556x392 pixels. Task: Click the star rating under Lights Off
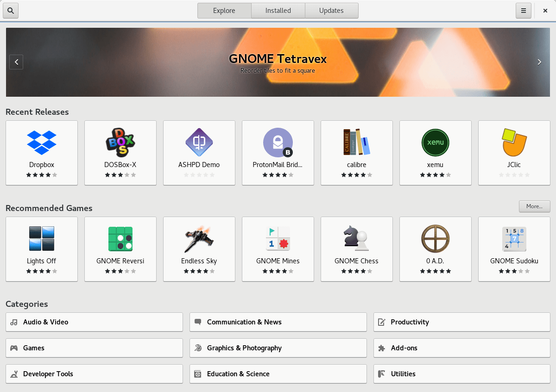(41, 271)
